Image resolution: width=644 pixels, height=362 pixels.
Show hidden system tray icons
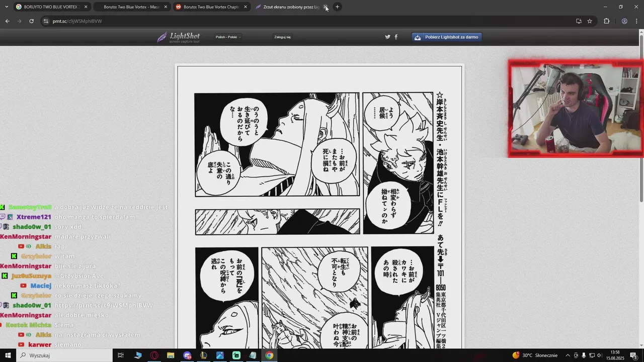568,355
